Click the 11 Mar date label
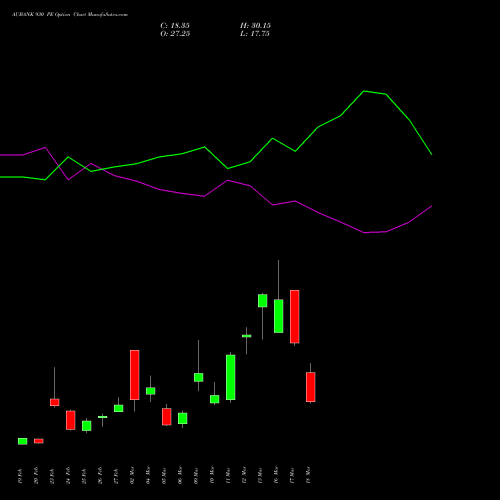 click(228, 475)
